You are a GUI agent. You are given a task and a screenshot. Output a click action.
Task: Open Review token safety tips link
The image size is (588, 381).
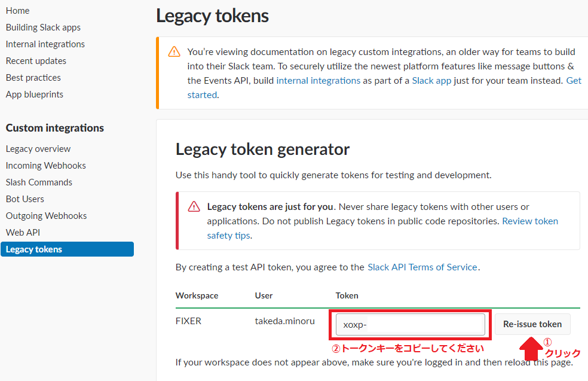click(x=530, y=221)
